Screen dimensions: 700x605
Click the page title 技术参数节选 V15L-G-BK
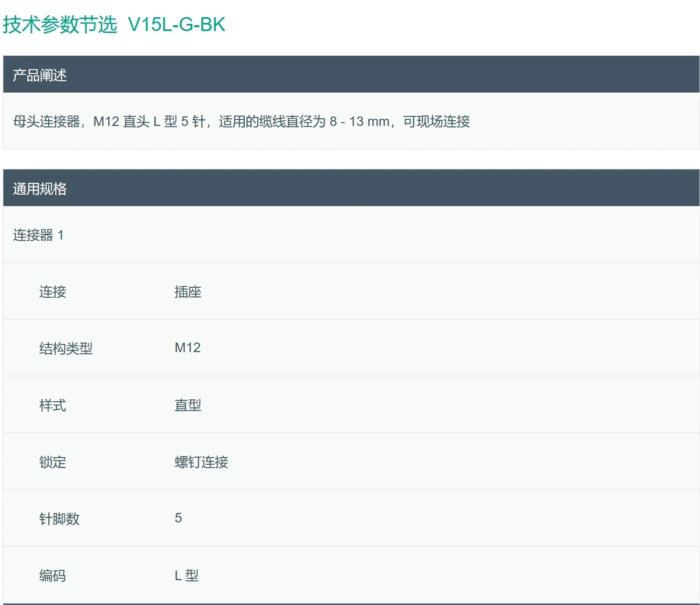click(x=114, y=24)
